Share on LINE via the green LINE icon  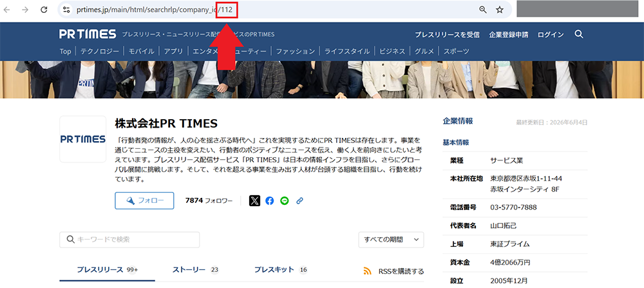[285, 200]
